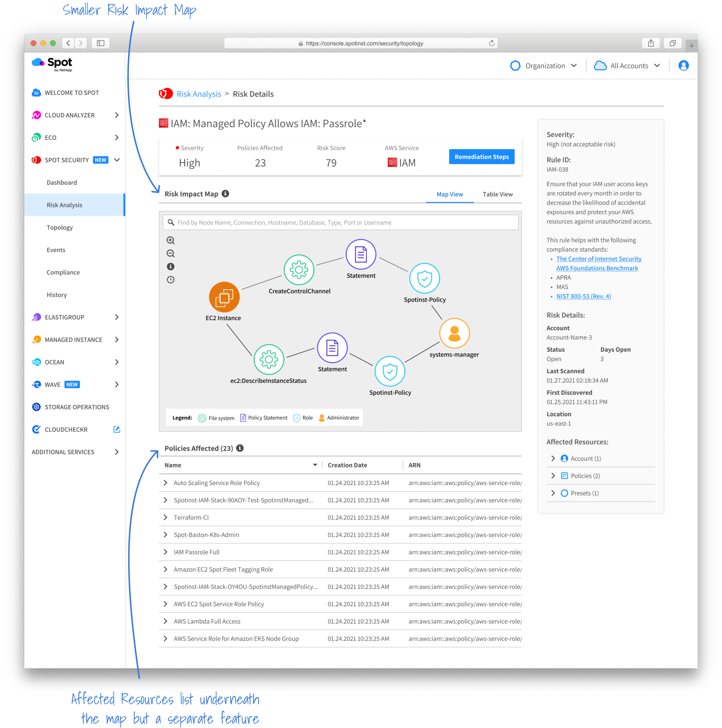722x728 pixels.
Task: Switch to Table View tab
Action: [498, 194]
